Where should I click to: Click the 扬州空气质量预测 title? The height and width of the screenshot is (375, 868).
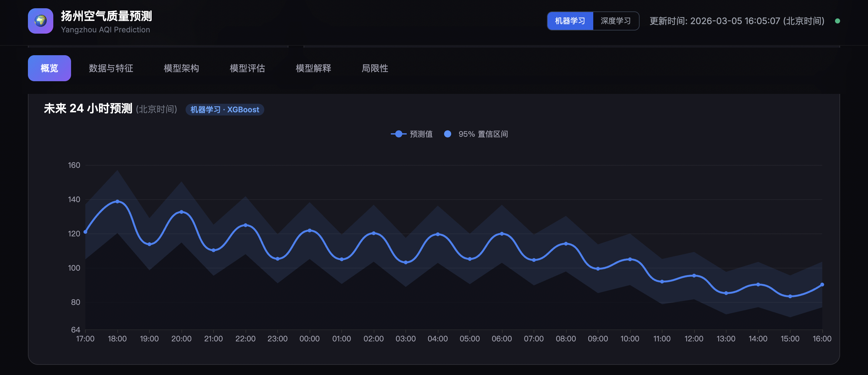[x=107, y=16]
